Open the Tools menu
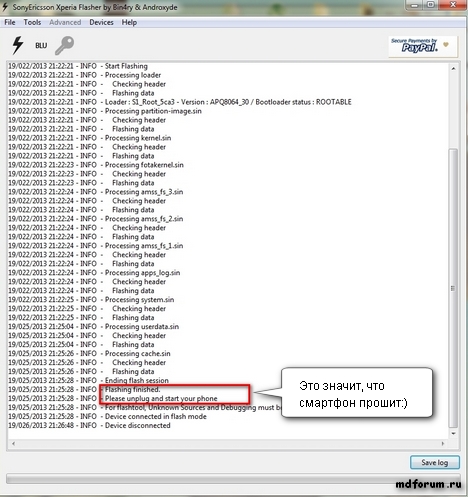This screenshot has height=497, width=468. 32,22
